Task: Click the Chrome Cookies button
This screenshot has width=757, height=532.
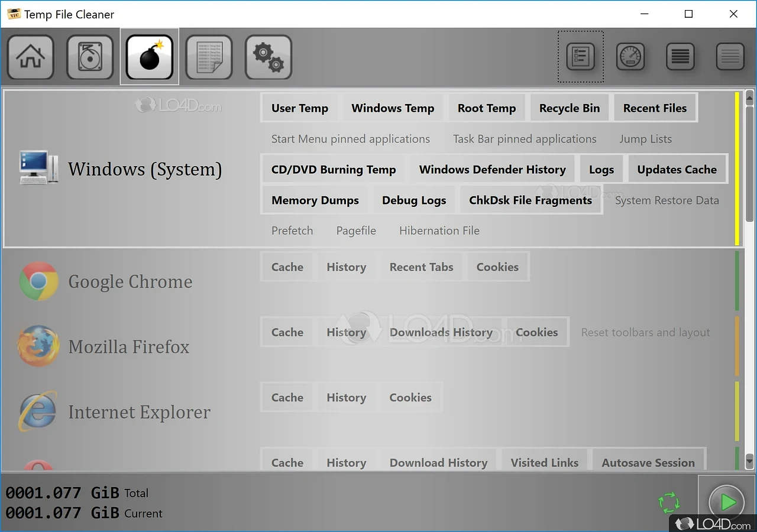Action: (x=497, y=267)
